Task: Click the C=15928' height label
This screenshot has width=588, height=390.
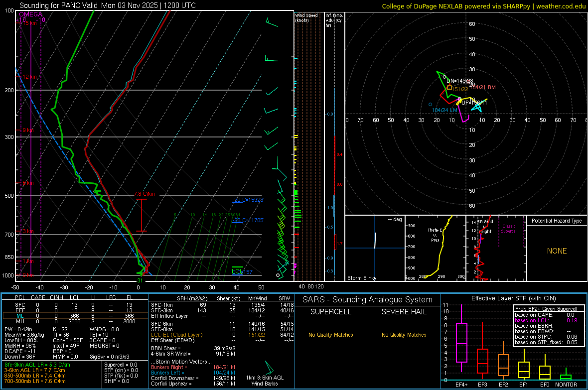Action: (248, 200)
